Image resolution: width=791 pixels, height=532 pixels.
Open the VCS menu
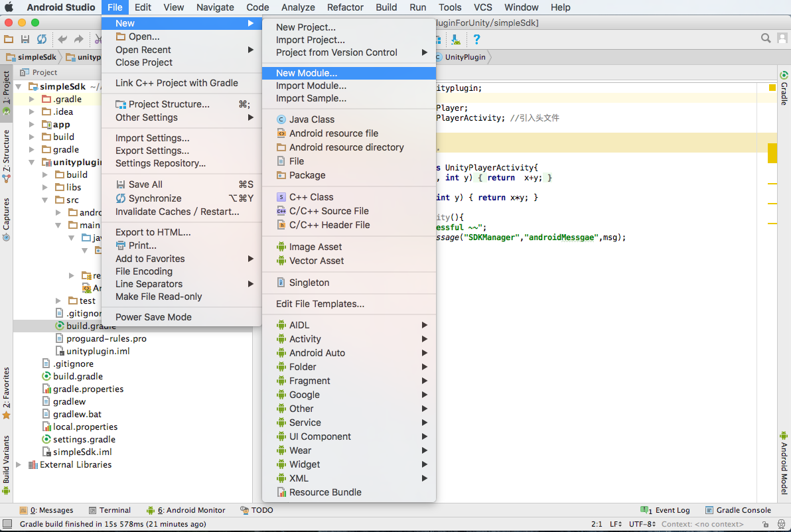tap(483, 7)
